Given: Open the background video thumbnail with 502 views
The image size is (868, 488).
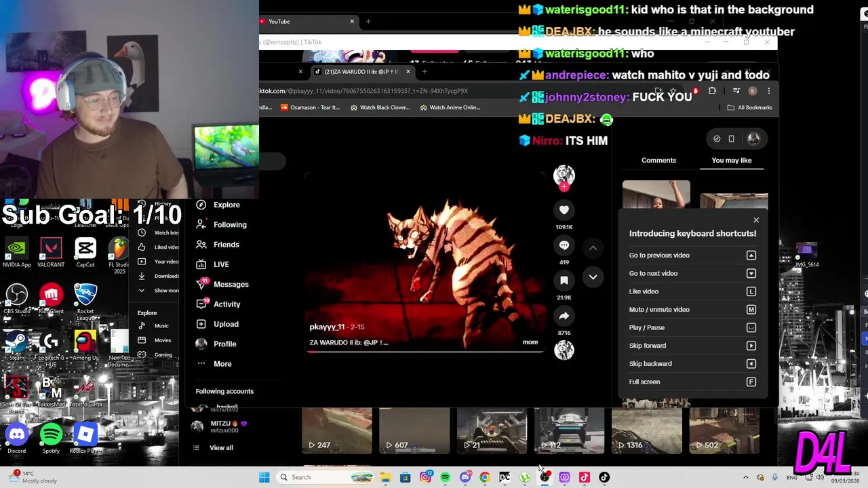Looking at the screenshot, I should pyautogui.click(x=724, y=431).
